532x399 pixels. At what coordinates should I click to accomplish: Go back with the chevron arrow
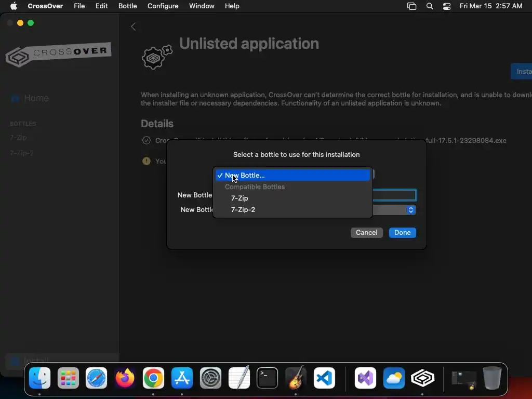point(134,26)
